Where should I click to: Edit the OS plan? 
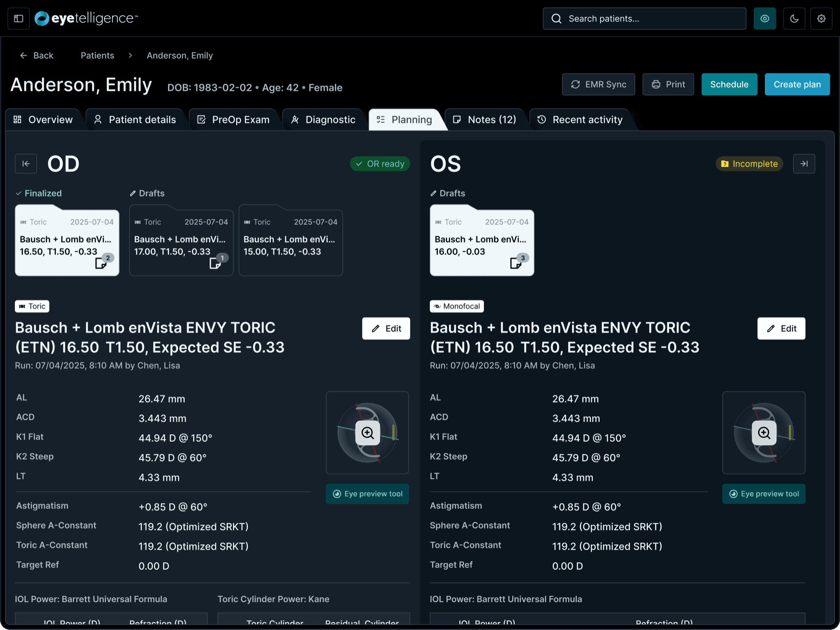pyautogui.click(x=781, y=329)
